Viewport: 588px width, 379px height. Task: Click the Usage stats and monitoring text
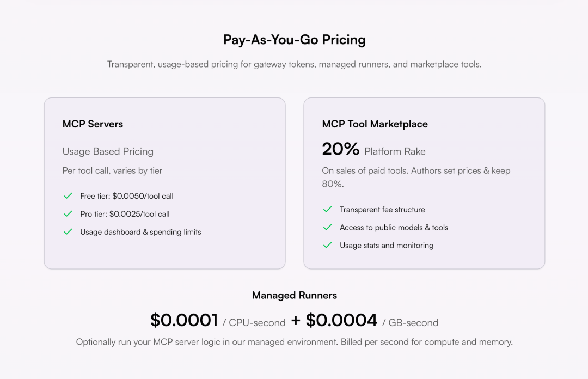tap(387, 246)
